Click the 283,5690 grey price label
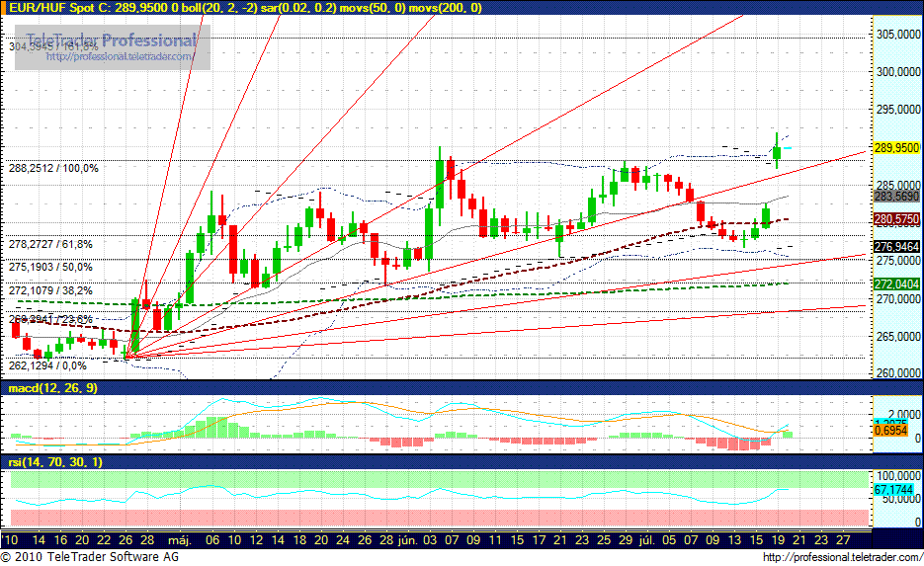The image size is (924, 566). click(896, 197)
